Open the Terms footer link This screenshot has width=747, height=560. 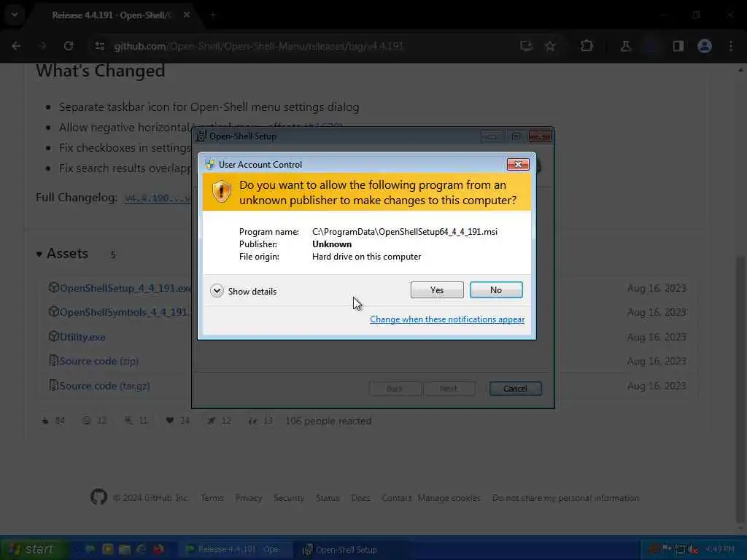point(212,497)
